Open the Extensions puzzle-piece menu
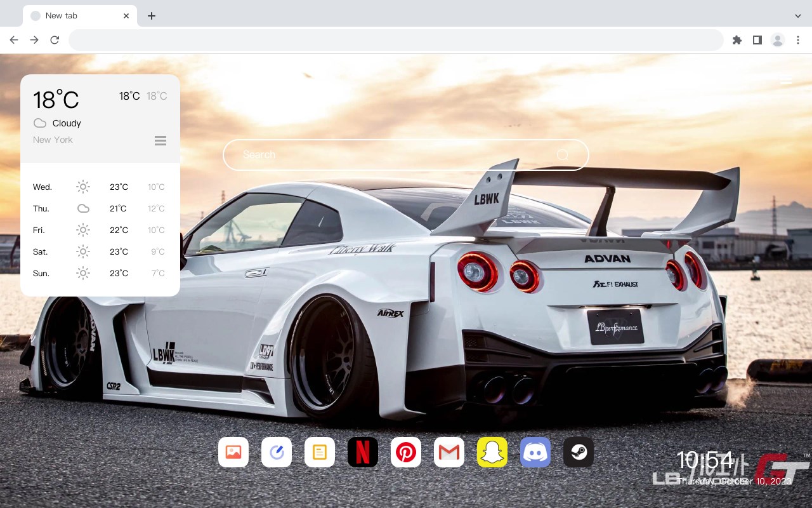 tap(737, 40)
